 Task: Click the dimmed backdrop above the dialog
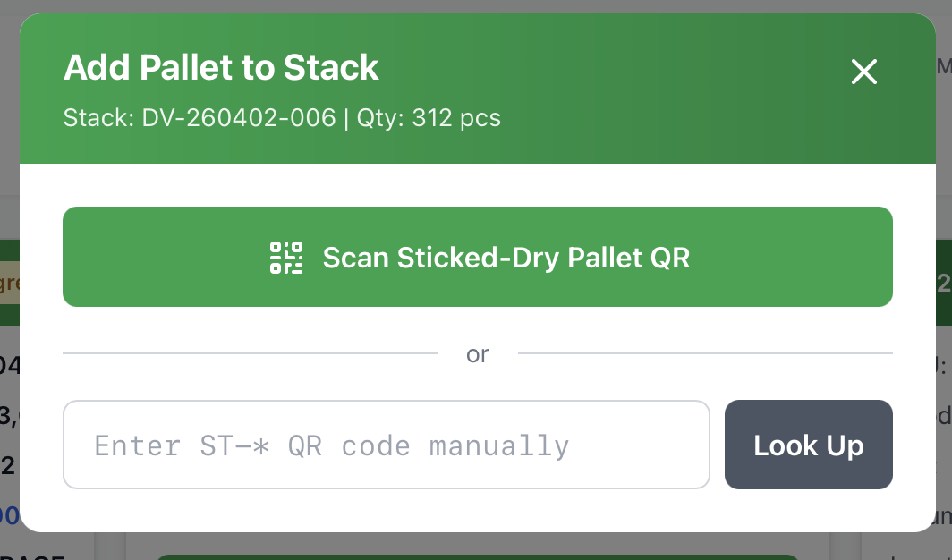pyautogui.click(x=476, y=6)
